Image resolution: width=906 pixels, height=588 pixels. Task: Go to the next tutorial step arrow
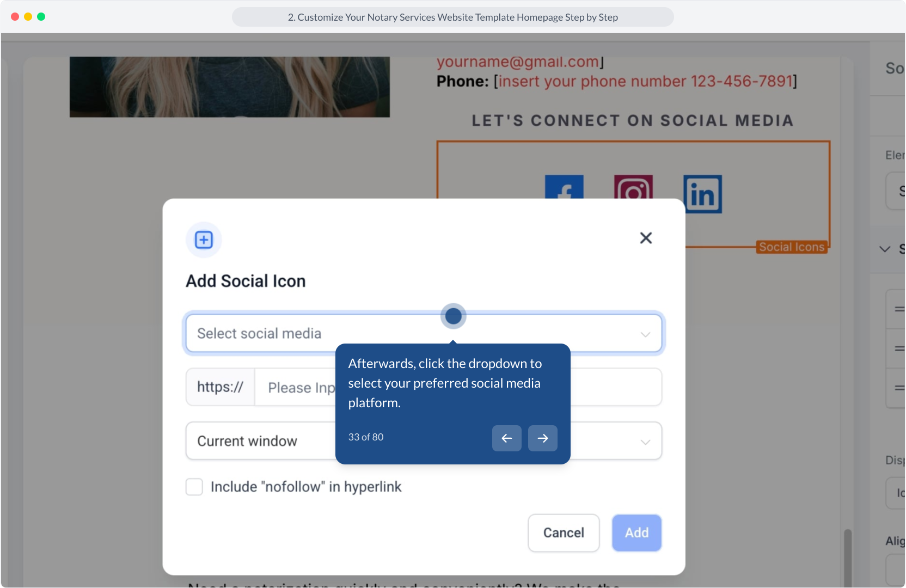click(543, 438)
